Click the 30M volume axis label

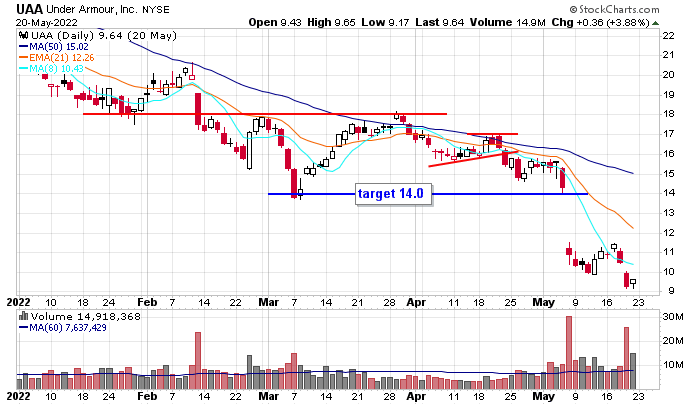coord(673,317)
